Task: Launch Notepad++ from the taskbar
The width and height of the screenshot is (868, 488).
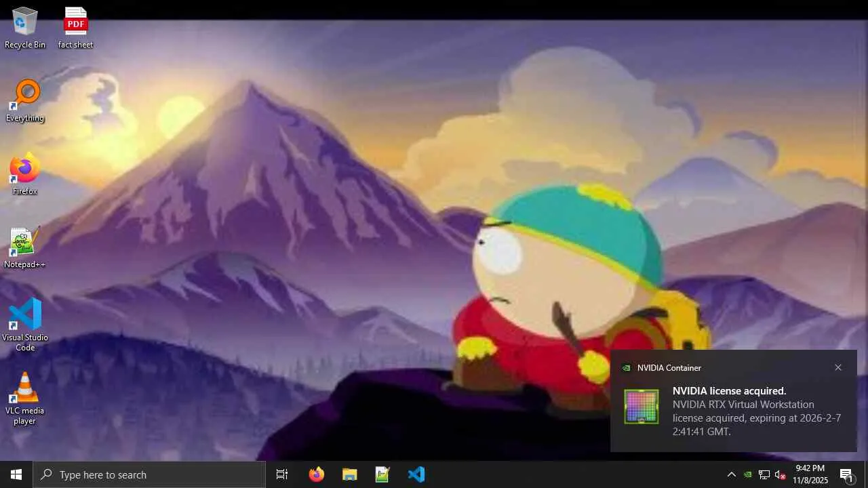Action: (x=383, y=474)
